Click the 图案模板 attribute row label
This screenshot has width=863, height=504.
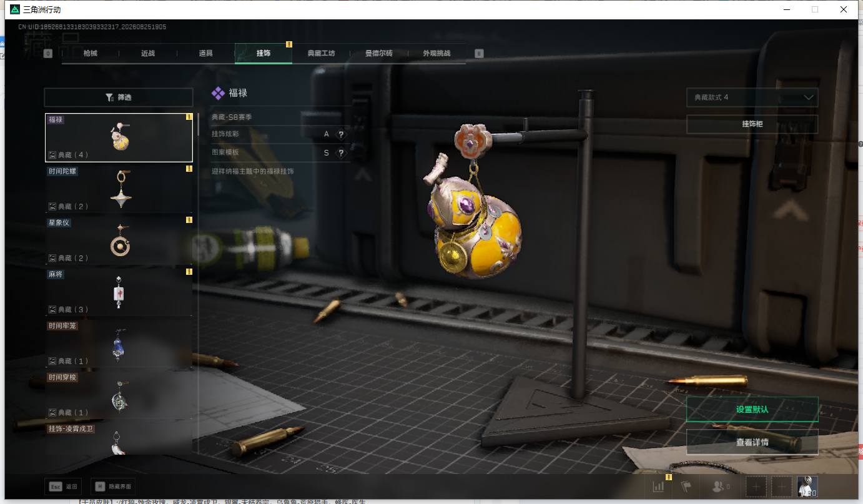point(225,152)
